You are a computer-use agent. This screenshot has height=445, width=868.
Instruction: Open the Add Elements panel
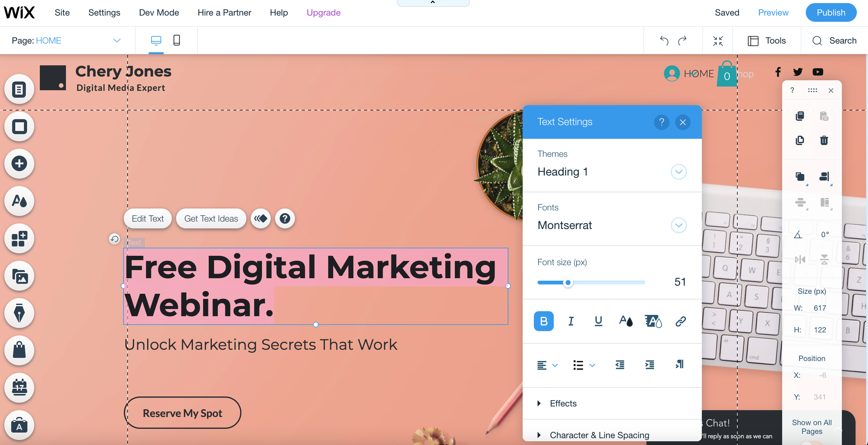click(x=19, y=164)
